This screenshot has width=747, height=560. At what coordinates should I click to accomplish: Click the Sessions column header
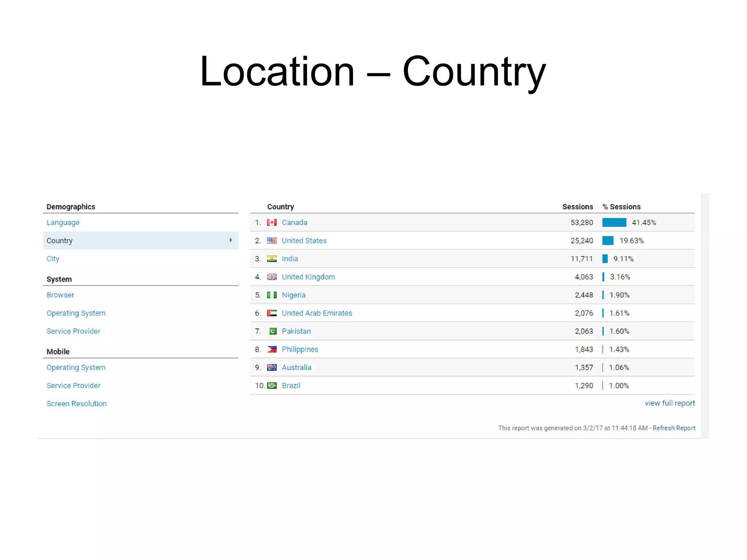[577, 207]
